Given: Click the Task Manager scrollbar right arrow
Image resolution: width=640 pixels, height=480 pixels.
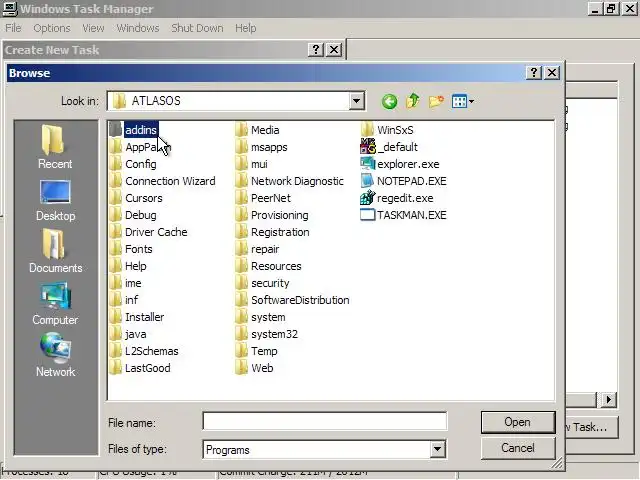Looking at the screenshot, I should tap(609, 399).
